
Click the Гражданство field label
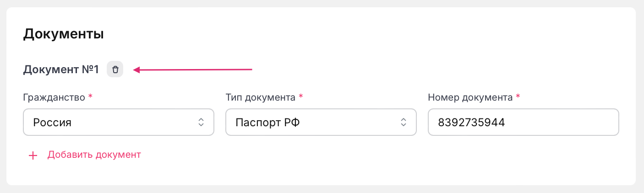click(x=54, y=97)
